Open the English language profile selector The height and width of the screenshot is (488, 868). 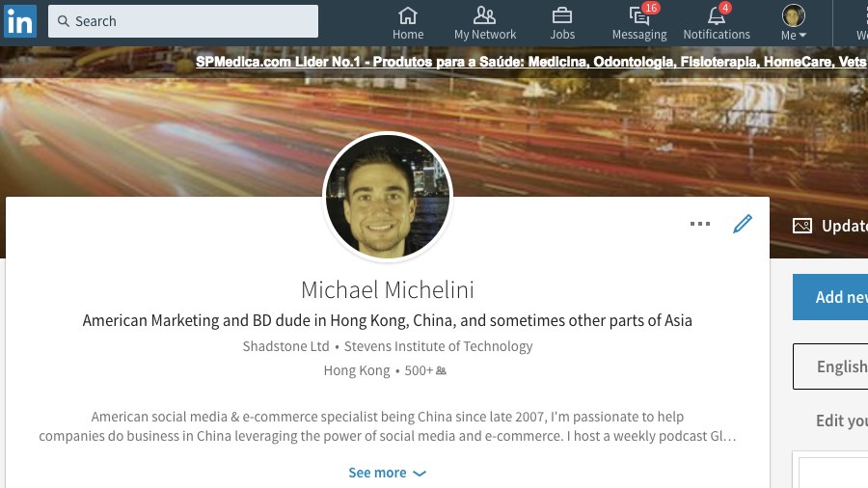coord(830,366)
